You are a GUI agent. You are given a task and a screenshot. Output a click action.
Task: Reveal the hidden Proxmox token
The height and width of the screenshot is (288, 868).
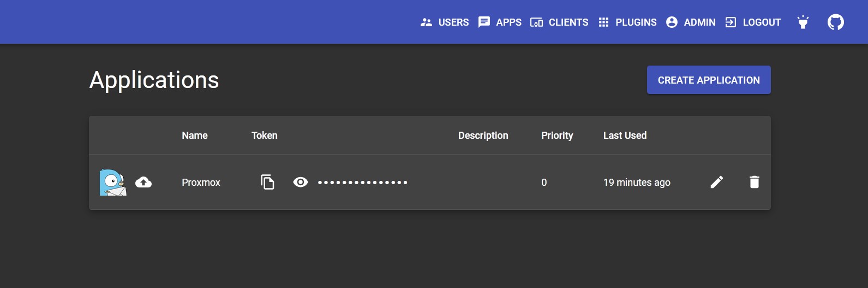(x=301, y=182)
